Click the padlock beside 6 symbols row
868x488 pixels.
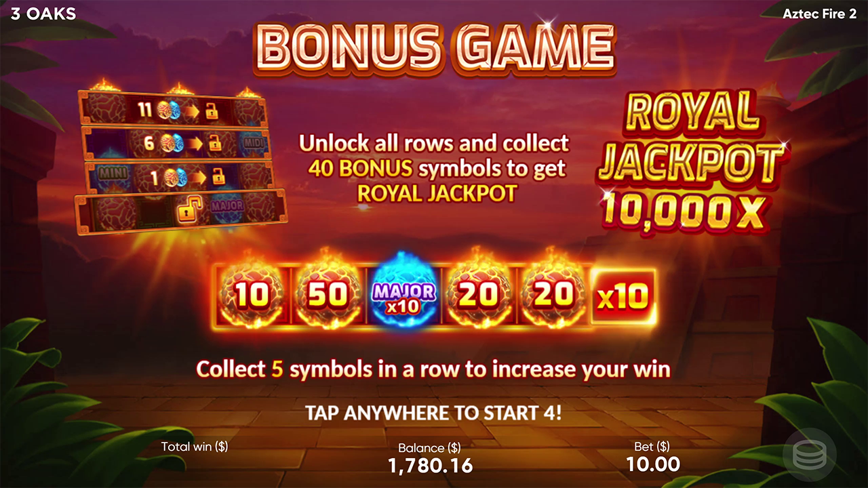(x=216, y=143)
